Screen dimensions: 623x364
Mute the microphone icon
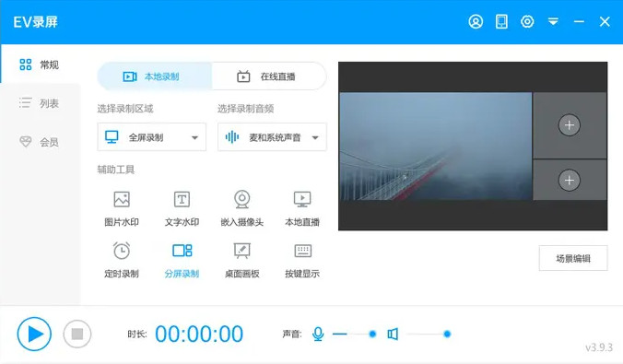coord(318,334)
